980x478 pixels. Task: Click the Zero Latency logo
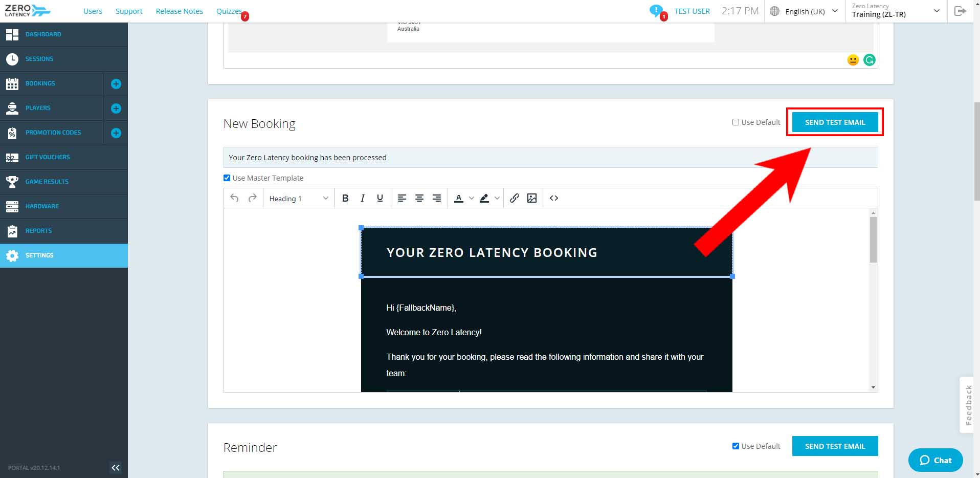tap(28, 11)
